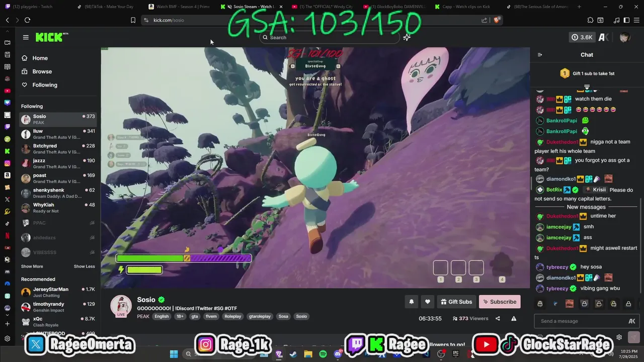Open JerseyStarMan recommended channel

click(58, 292)
